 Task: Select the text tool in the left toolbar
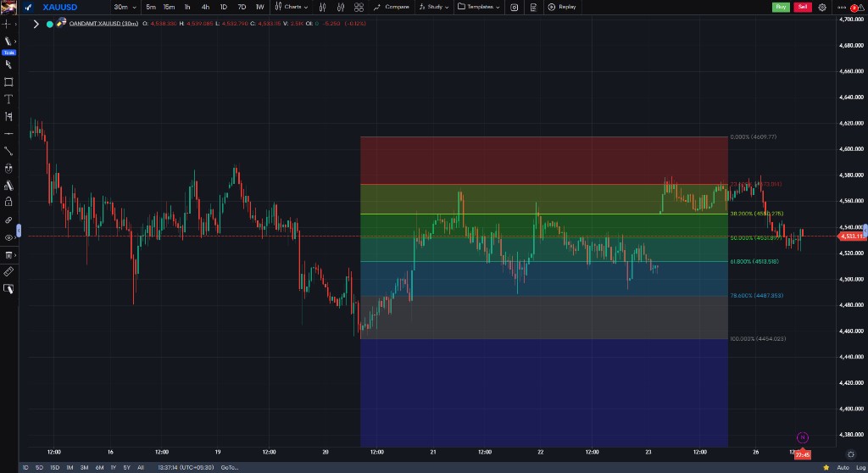(8, 99)
